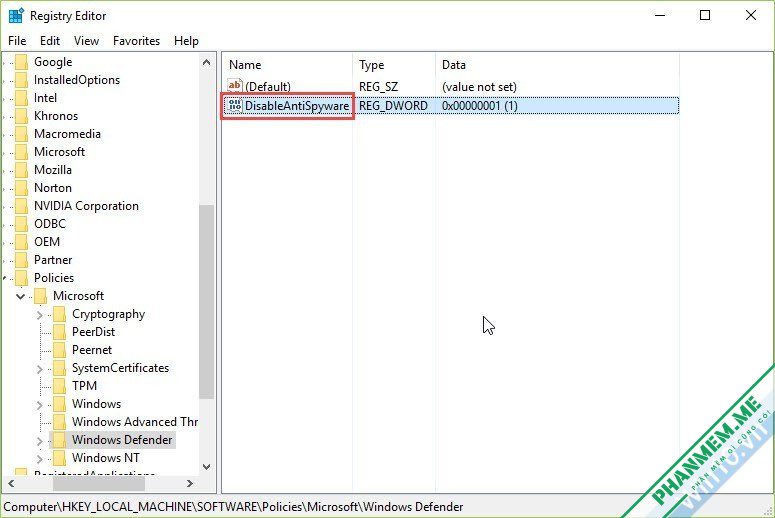Click the Peernet folder icon
Image resolution: width=775 pixels, height=518 pixels.
pyautogui.click(x=59, y=350)
